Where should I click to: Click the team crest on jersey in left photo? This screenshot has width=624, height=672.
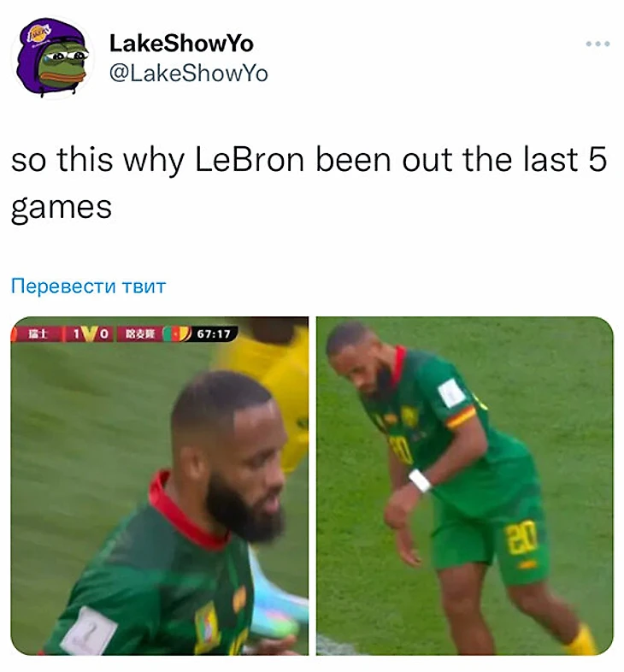pyautogui.click(x=206, y=626)
